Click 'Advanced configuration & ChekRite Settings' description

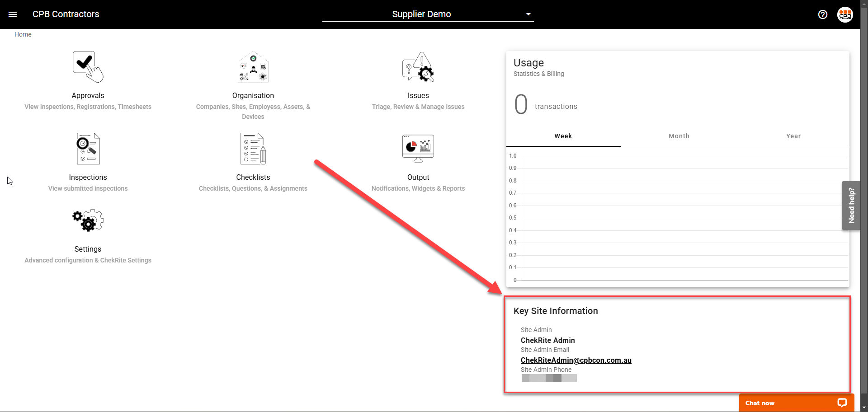tap(88, 260)
